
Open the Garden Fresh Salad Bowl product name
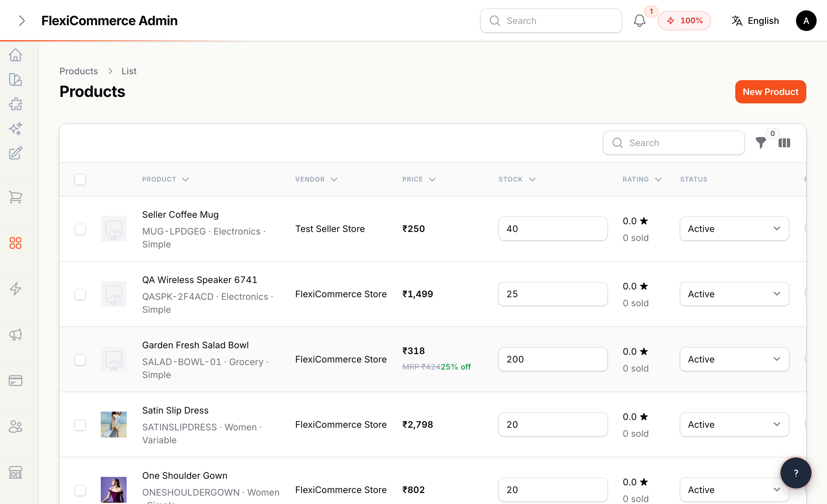coord(195,345)
